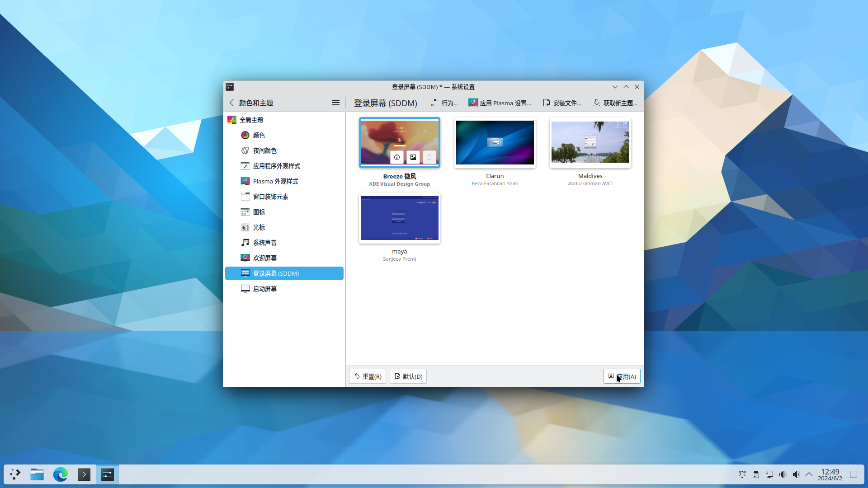868x488 pixels.
Task: Expand the hidden system tray icons arrow
Action: pyautogui.click(x=809, y=474)
